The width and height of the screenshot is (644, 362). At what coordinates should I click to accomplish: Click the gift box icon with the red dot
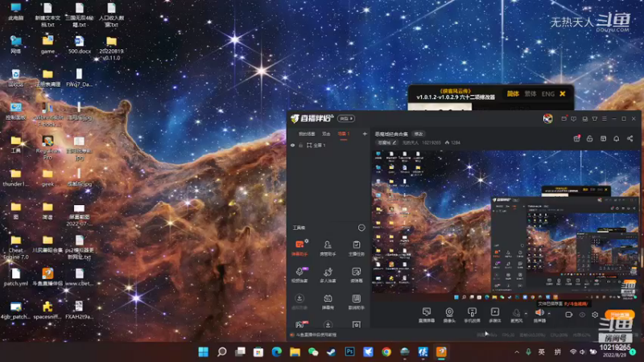point(576,138)
